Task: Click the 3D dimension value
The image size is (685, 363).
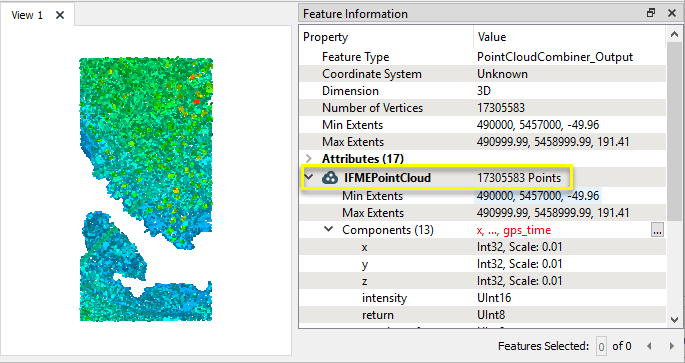Action: pos(484,91)
